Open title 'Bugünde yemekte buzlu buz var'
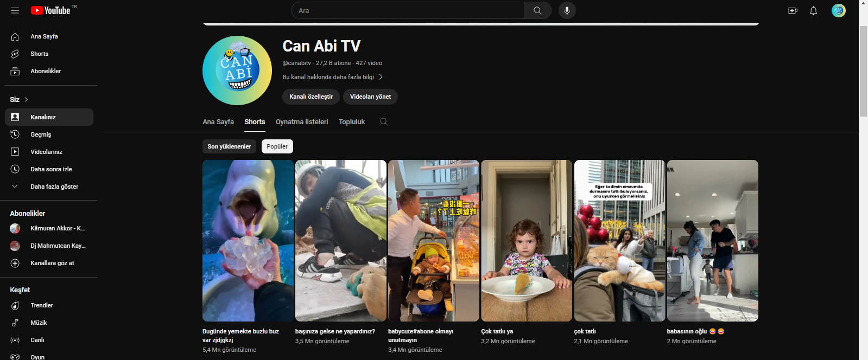Screen dimensions: 868x360 pos(240,336)
